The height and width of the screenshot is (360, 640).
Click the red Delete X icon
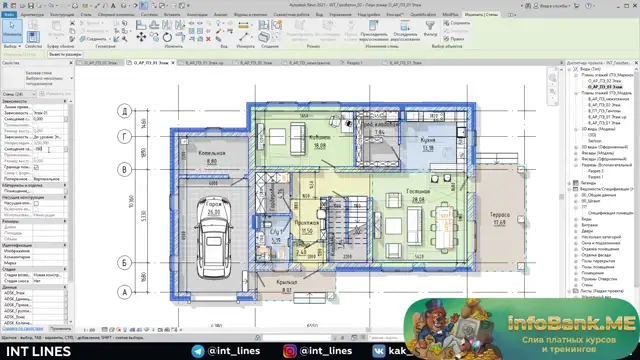[208, 39]
